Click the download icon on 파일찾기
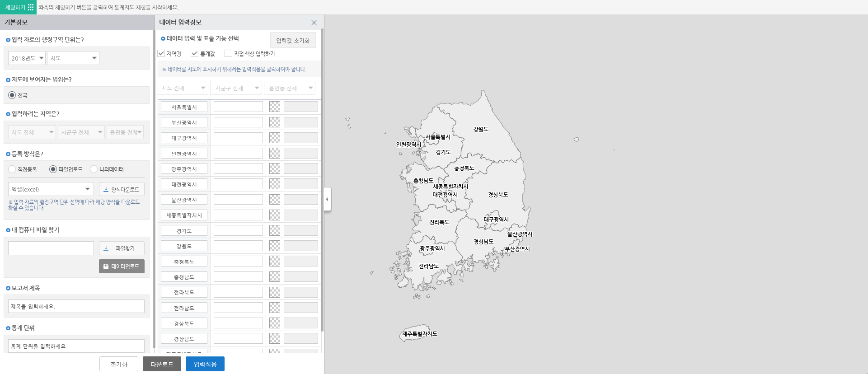 [106, 248]
